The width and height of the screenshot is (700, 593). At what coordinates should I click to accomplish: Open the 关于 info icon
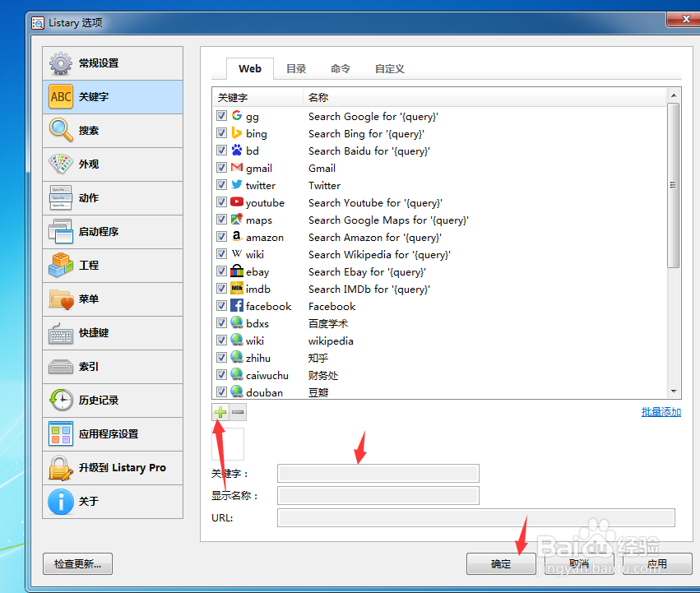pos(61,502)
